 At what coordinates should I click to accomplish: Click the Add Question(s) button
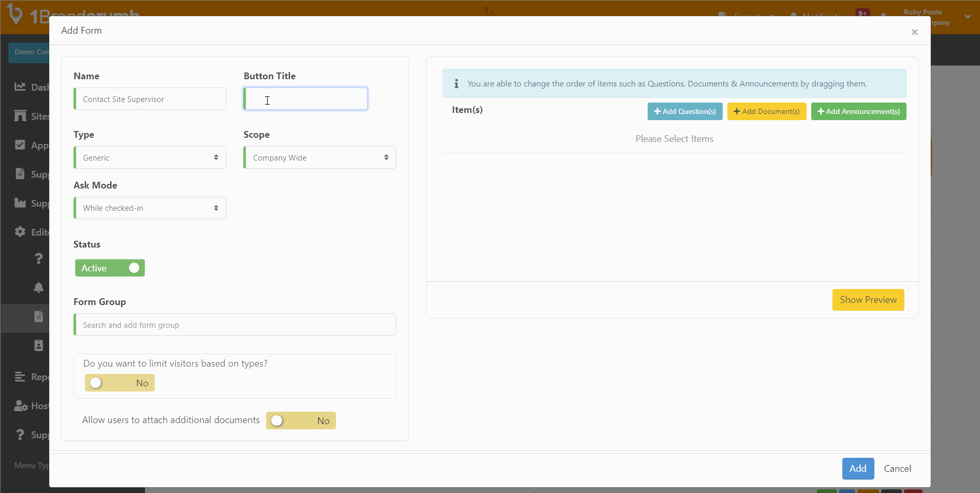click(684, 111)
